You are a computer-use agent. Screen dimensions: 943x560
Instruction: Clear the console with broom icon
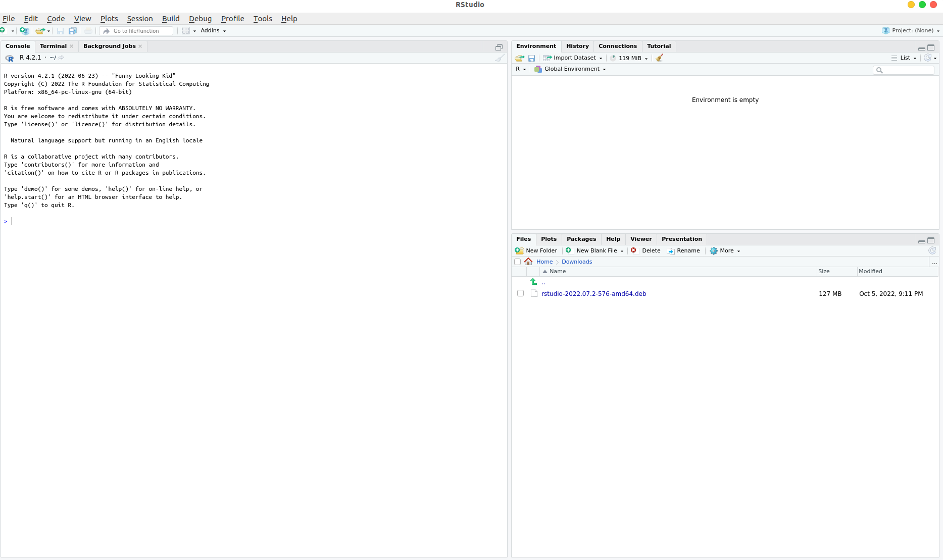(500, 58)
